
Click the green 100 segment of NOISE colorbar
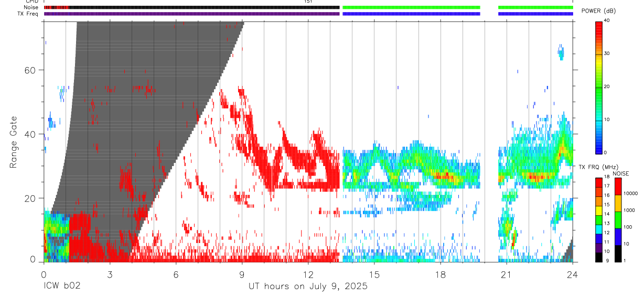pos(618,219)
